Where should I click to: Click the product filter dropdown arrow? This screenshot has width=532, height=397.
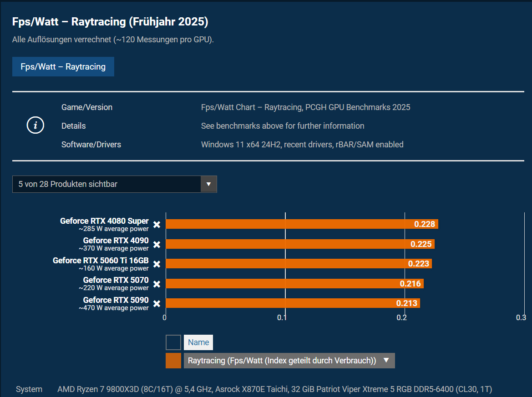(x=209, y=184)
